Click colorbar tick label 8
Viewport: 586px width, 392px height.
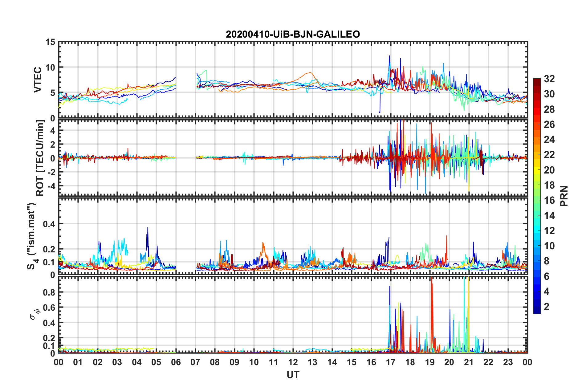[x=547, y=261]
